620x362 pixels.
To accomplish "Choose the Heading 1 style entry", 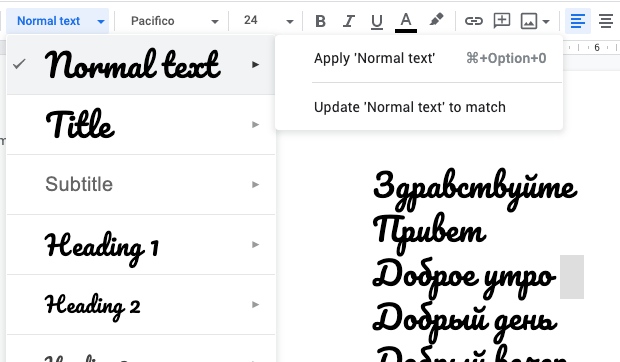I will (x=141, y=245).
